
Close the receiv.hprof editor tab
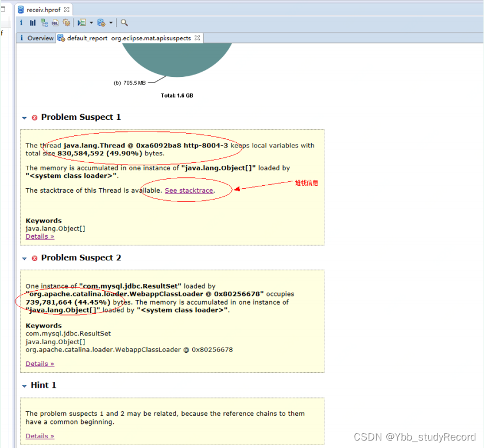point(67,10)
